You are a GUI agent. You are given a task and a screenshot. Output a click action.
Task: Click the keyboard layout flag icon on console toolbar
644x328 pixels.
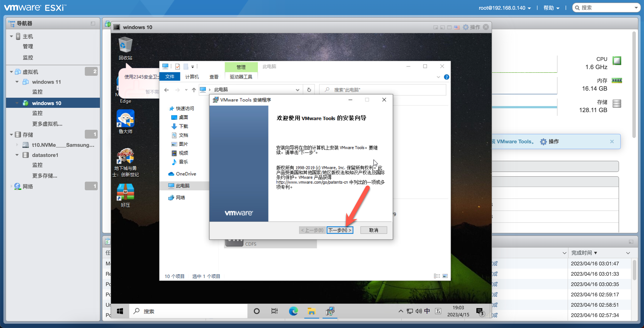pos(457,28)
